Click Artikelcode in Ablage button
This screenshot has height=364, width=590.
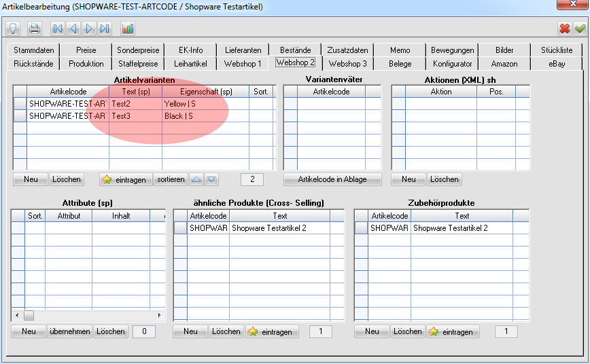[x=332, y=179]
